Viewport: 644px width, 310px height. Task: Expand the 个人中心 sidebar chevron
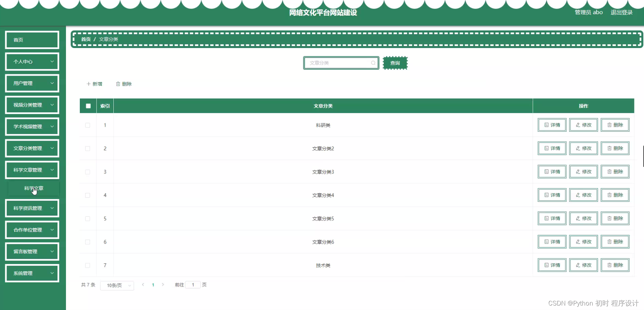pos(52,62)
